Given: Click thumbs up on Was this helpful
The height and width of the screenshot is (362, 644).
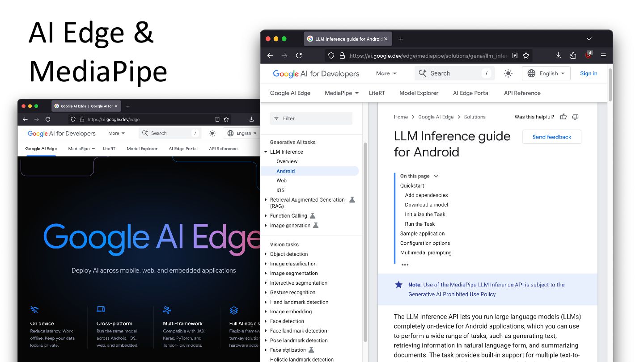Looking at the screenshot, I should coord(563,117).
